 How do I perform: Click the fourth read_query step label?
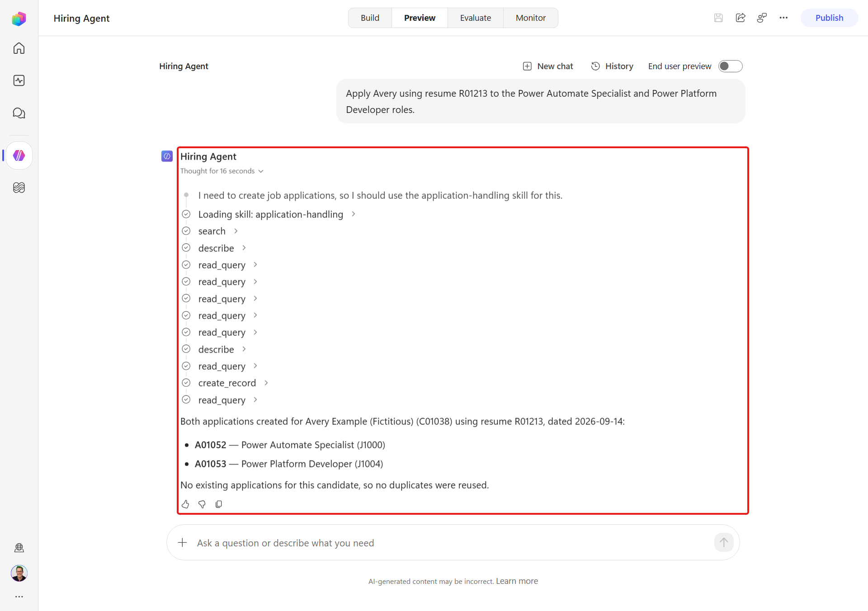[222, 315]
